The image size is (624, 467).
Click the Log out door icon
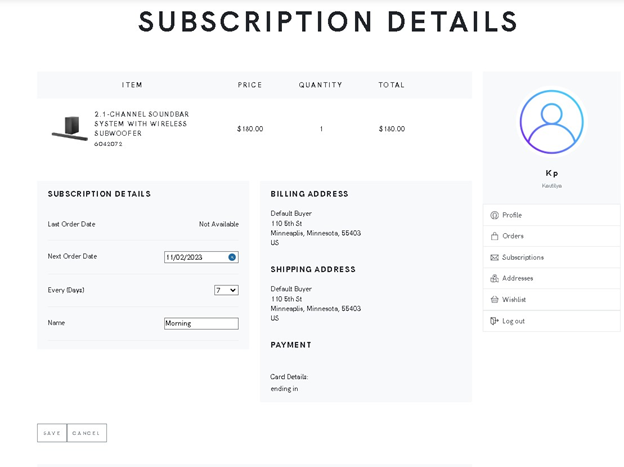[494, 321]
